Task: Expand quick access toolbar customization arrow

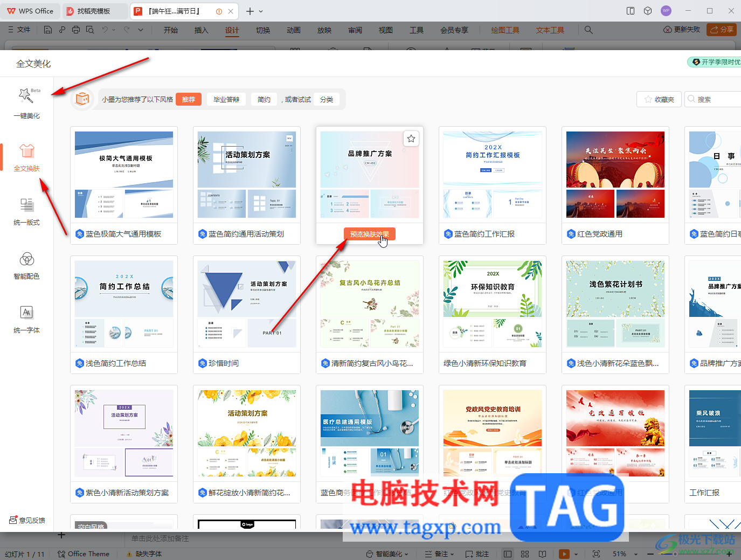Action: click(x=141, y=30)
